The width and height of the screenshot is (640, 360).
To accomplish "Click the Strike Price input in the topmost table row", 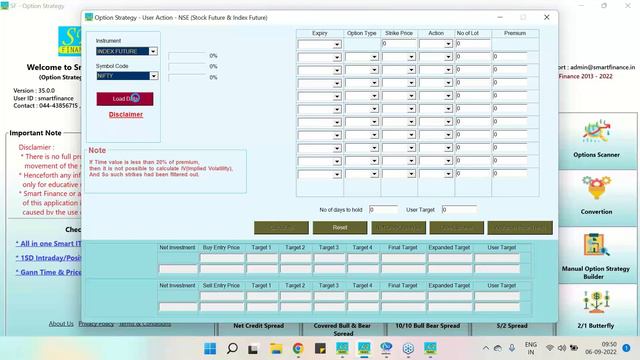I will [x=399, y=44].
